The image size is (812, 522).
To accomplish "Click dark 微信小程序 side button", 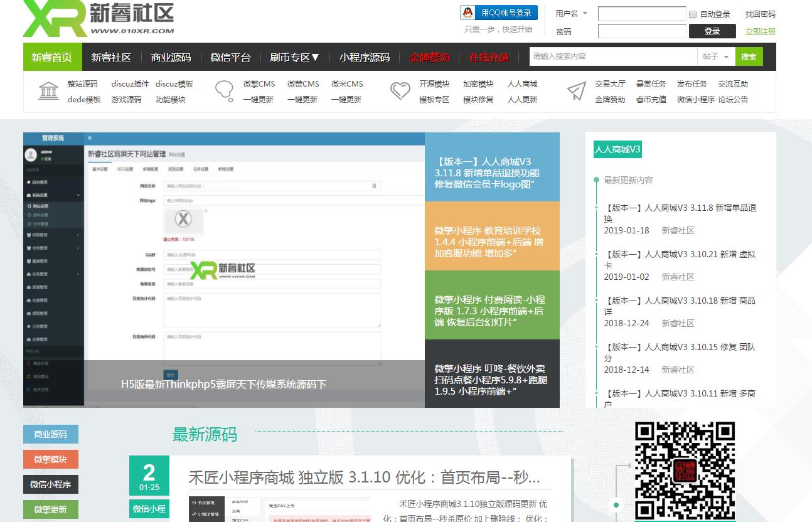I will pyautogui.click(x=51, y=484).
